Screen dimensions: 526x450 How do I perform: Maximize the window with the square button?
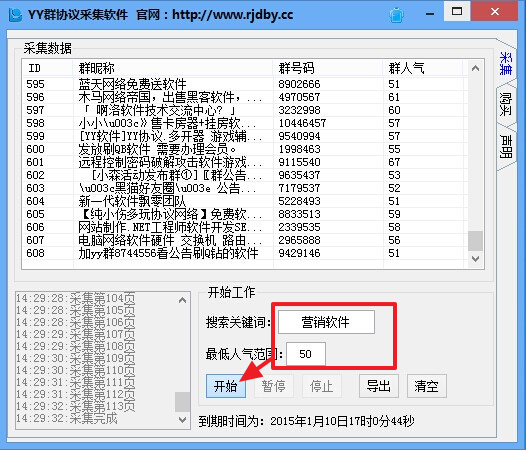point(457,11)
